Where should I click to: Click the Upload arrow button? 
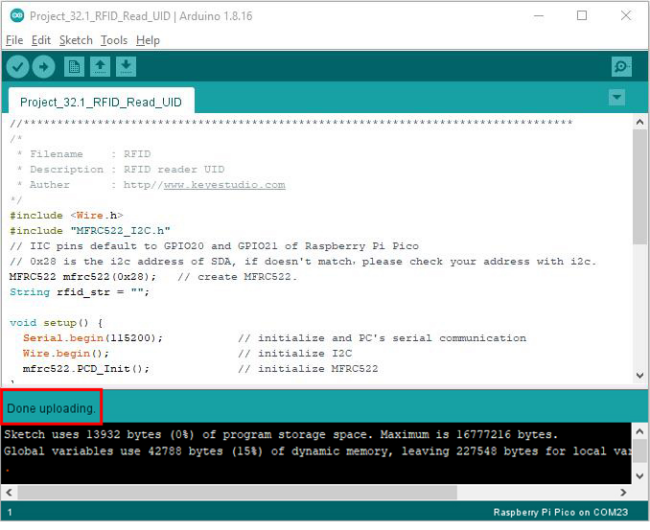[x=44, y=67]
